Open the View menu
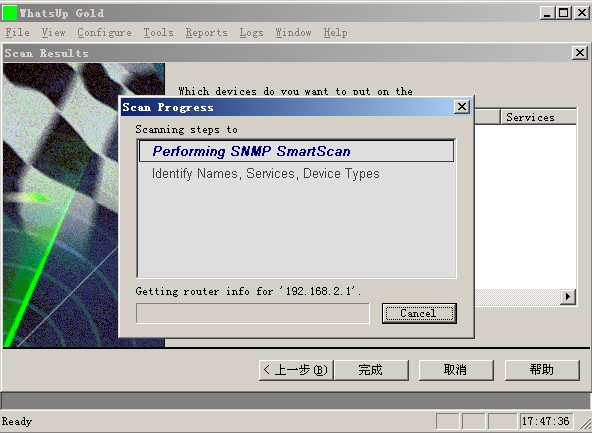592x433 pixels. (53, 32)
